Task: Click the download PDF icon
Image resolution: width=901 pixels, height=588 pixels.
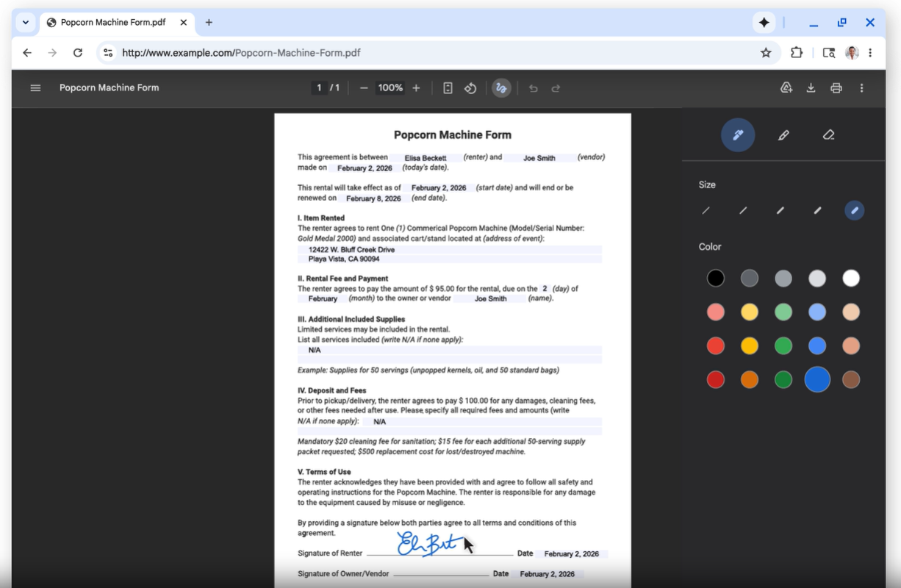Action: click(x=811, y=88)
